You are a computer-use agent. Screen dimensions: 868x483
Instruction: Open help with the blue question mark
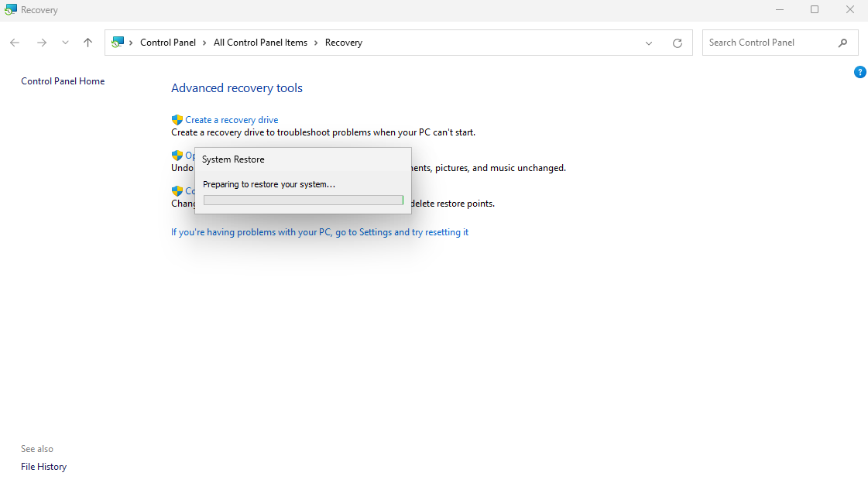[x=859, y=72]
